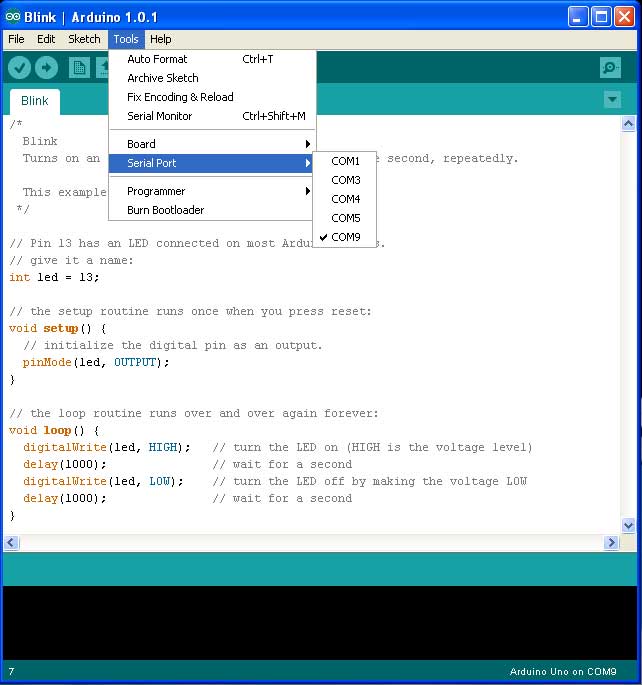Viewport: 642px width, 685px height.
Task: Click the Arduino infinity logo in title bar
Action: tap(13, 17)
